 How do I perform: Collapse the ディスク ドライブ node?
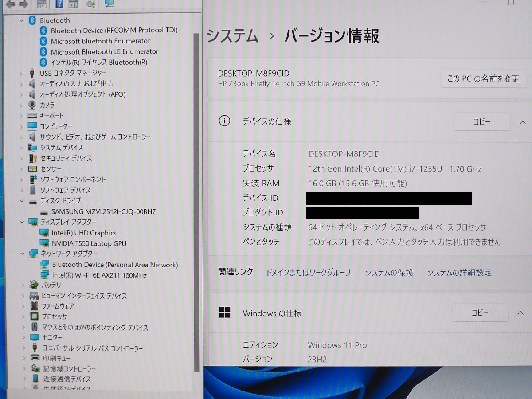point(22,201)
